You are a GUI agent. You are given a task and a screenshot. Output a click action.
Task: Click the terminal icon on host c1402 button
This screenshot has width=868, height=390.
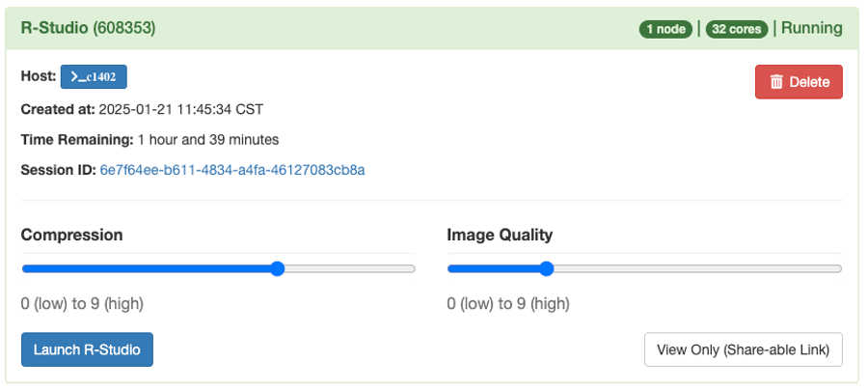click(x=77, y=77)
